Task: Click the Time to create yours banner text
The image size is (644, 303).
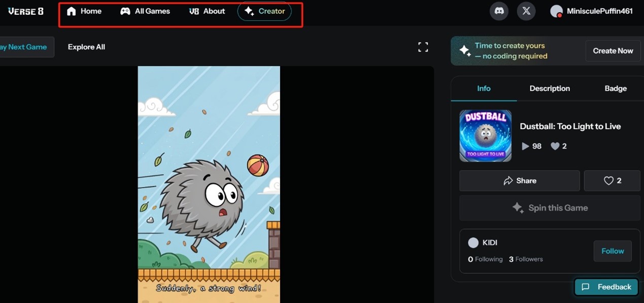Action: coord(511,51)
